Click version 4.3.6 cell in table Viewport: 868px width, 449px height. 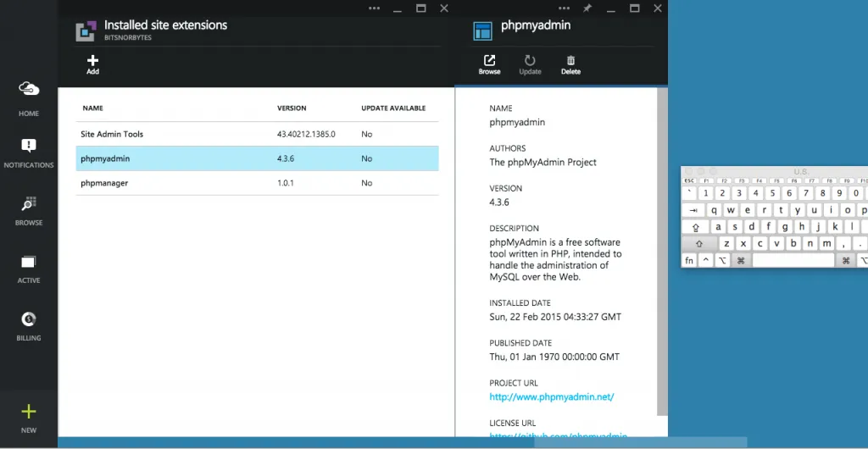(286, 158)
